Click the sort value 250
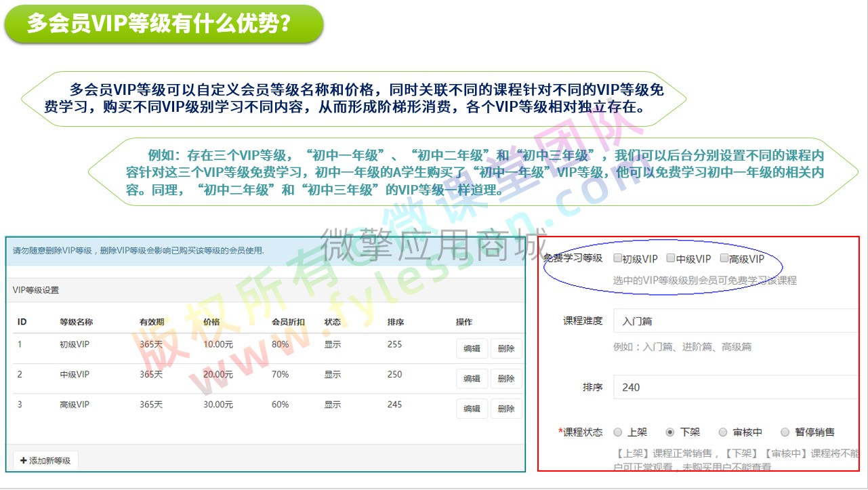 [x=395, y=374]
